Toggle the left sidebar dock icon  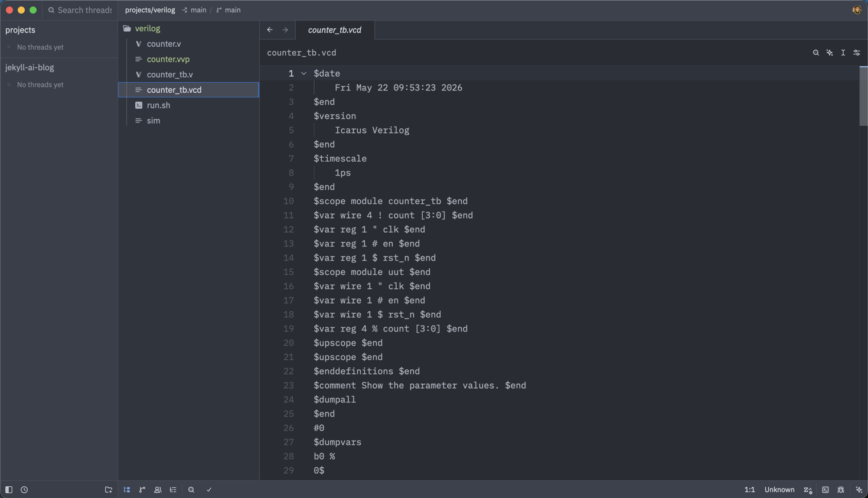click(9, 490)
